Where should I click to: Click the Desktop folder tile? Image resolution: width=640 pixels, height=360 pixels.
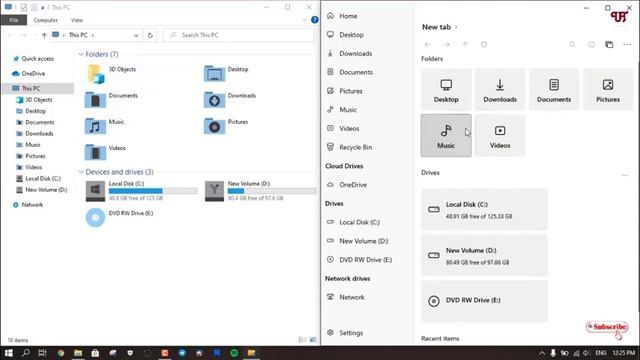(446, 90)
